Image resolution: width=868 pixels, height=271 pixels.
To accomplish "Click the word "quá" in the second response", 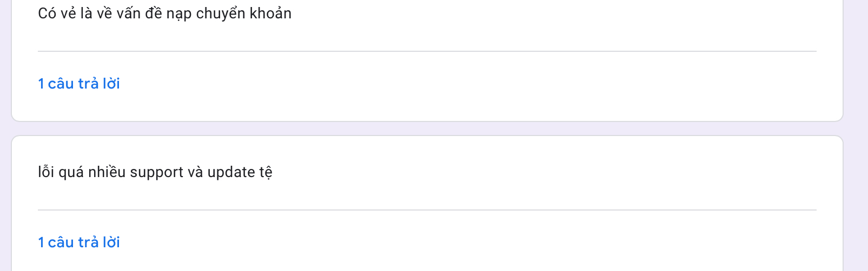I will (71, 173).
